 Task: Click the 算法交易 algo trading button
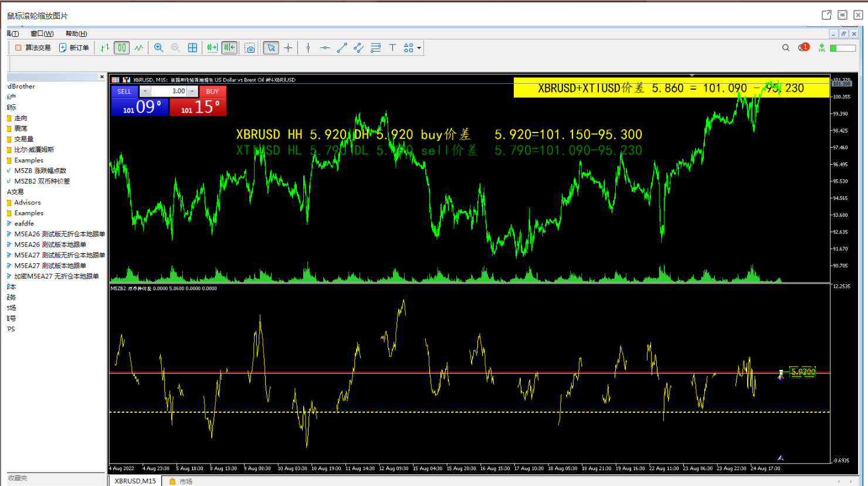pyautogui.click(x=33, y=47)
